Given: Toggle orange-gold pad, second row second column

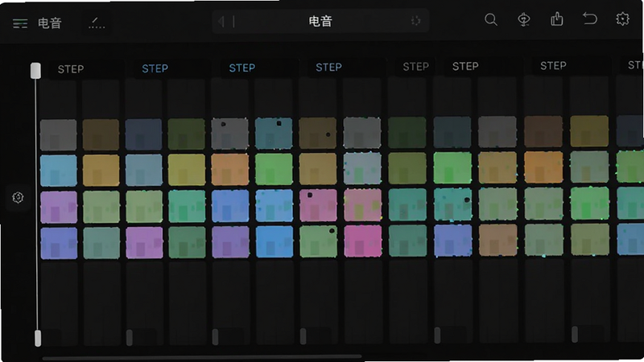Looking at the screenshot, I should [x=101, y=171].
